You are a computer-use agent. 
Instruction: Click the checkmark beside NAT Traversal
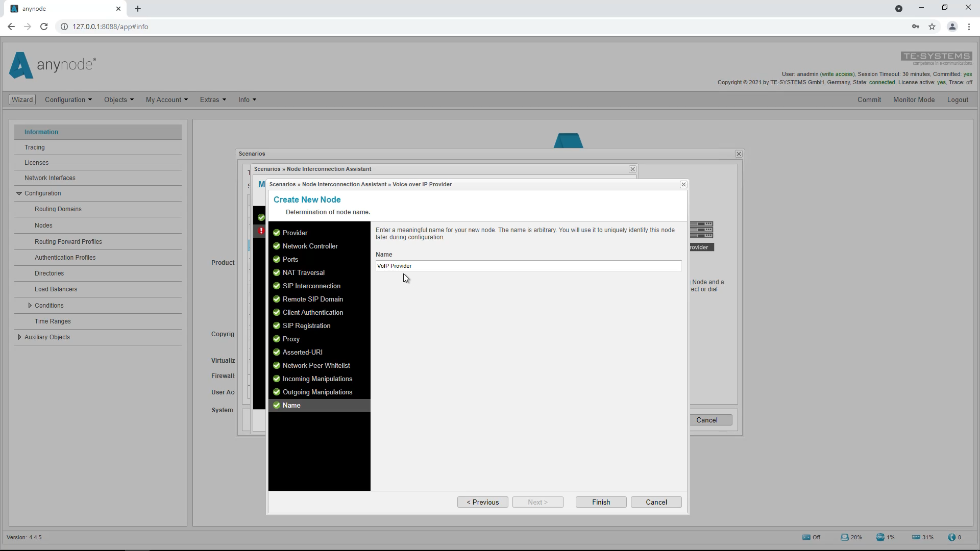click(x=277, y=272)
